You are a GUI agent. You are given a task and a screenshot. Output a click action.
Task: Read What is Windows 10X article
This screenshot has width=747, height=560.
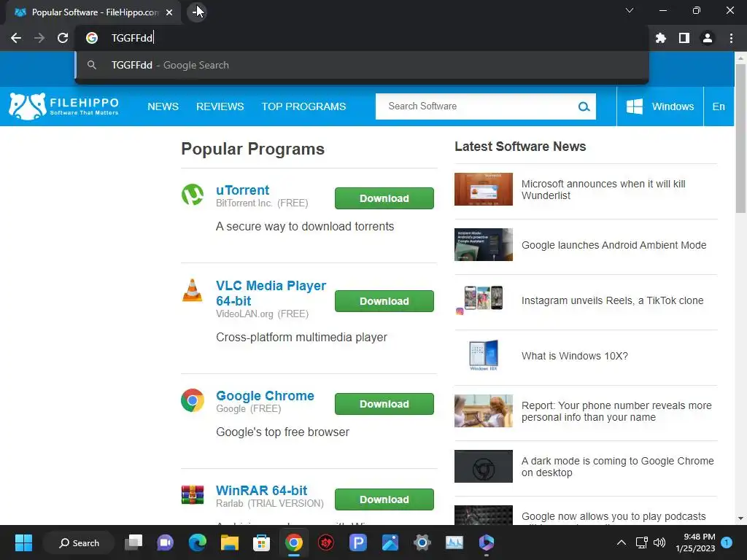(x=575, y=356)
